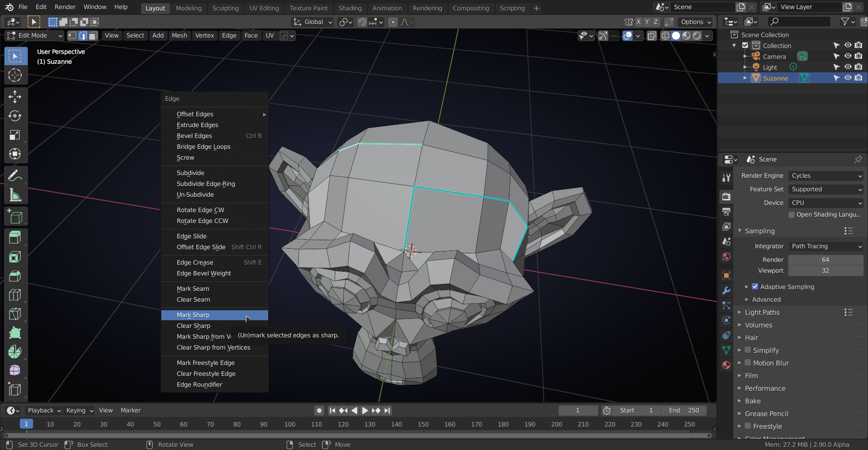This screenshot has height=450, width=868.
Task: Click the Render samples value field
Action: pyautogui.click(x=826, y=260)
